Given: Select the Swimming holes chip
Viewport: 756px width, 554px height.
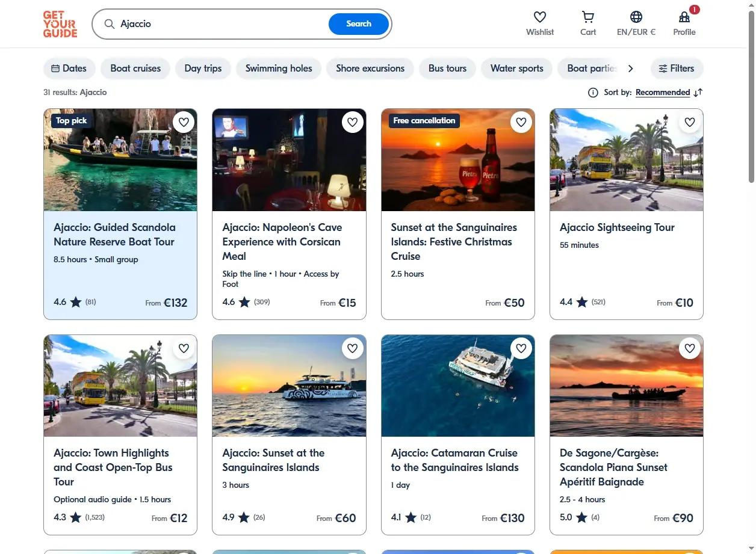Looking at the screenshot, I should 279,69.
